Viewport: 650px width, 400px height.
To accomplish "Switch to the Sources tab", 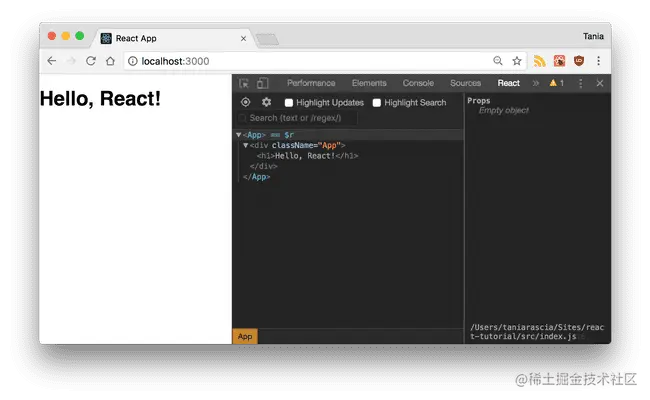I will pos(466,83).
